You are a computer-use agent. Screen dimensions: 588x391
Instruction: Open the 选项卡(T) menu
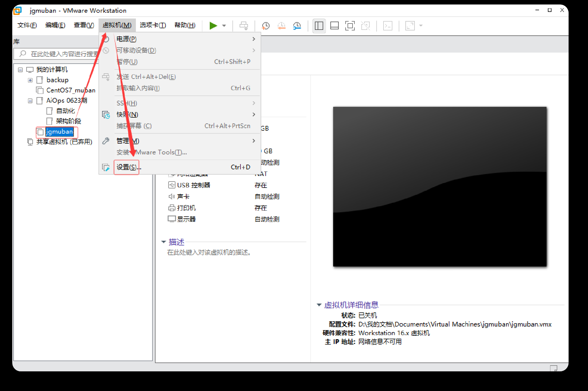[x=153, y=25]
